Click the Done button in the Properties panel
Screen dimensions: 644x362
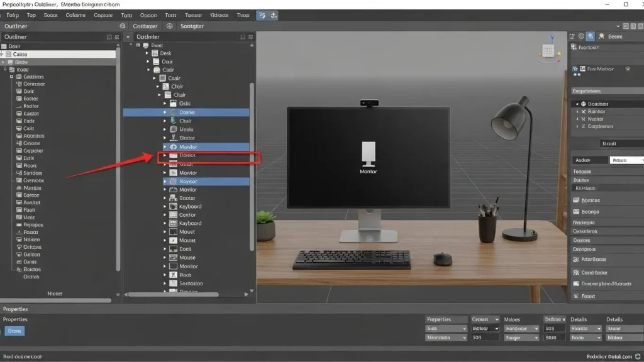(14, 330)
